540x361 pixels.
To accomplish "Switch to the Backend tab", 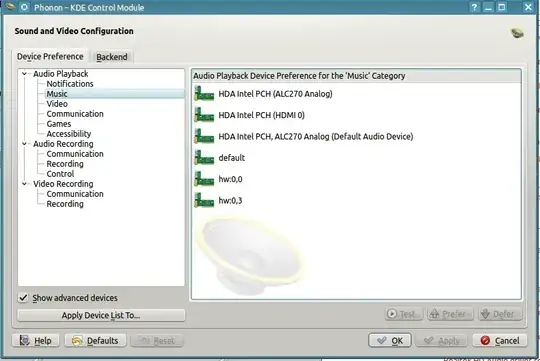I will (x=112, y=57).
